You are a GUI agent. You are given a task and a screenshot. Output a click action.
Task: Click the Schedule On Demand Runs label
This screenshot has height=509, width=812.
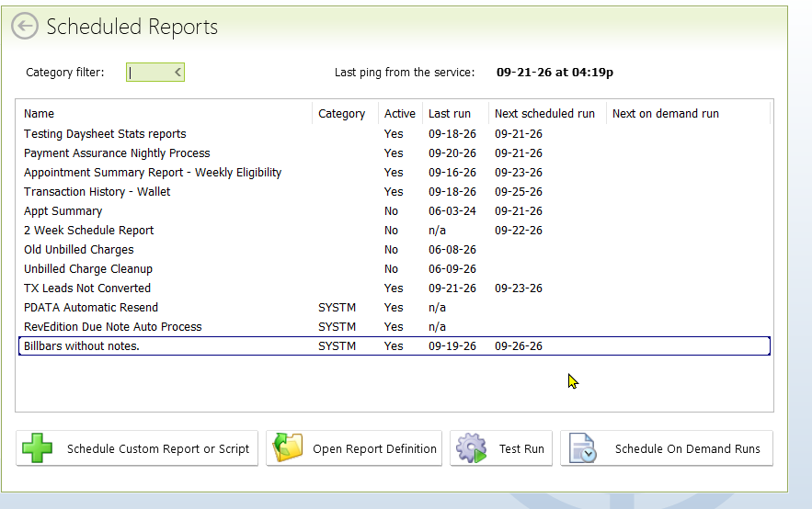click(x=687, y=448)
